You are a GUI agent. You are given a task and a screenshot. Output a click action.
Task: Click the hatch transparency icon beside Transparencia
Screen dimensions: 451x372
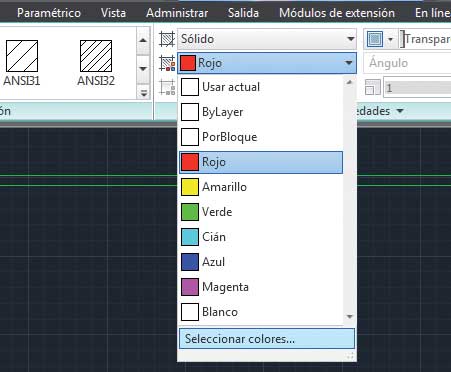coord(375,39)
